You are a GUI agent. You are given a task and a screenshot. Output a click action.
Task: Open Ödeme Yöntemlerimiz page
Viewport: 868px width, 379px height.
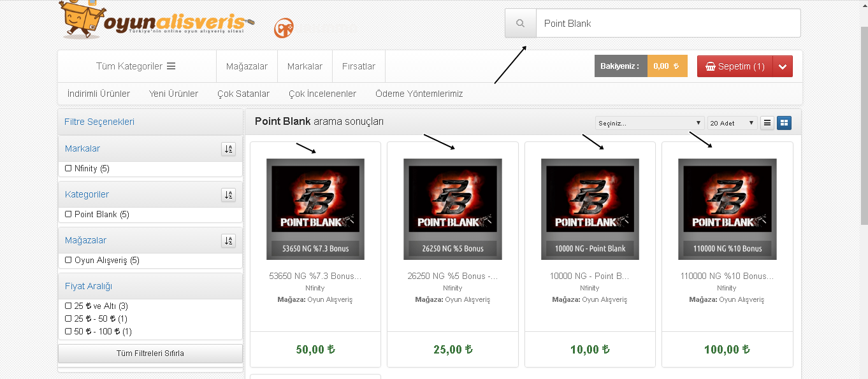419,94
